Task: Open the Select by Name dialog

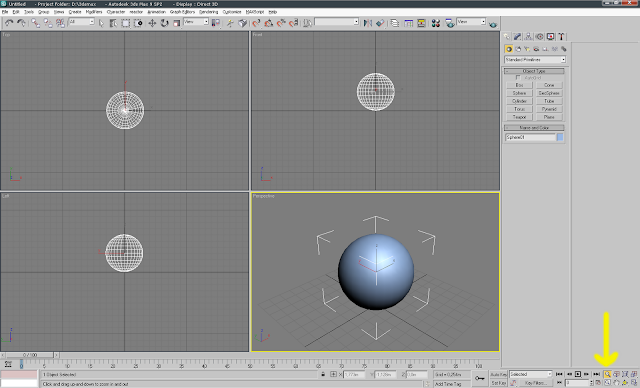Action: (x=113, y=23)
